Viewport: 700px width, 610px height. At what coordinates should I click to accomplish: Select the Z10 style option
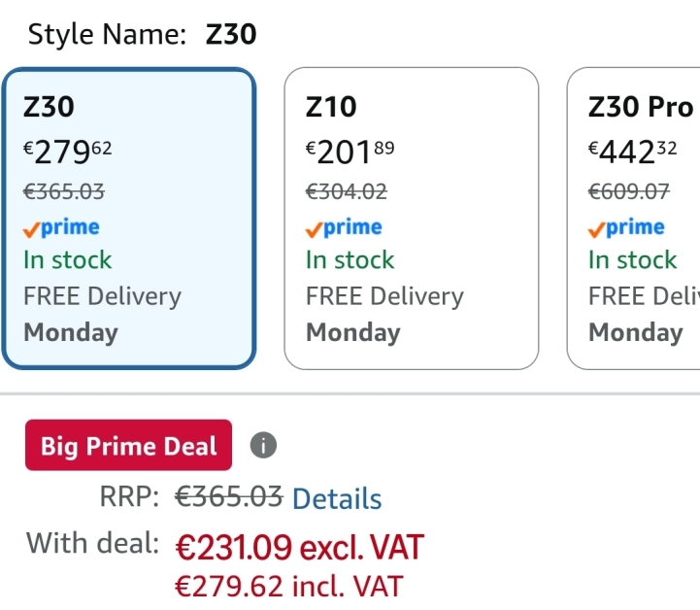pyautogui.click(x=411, y=219)
